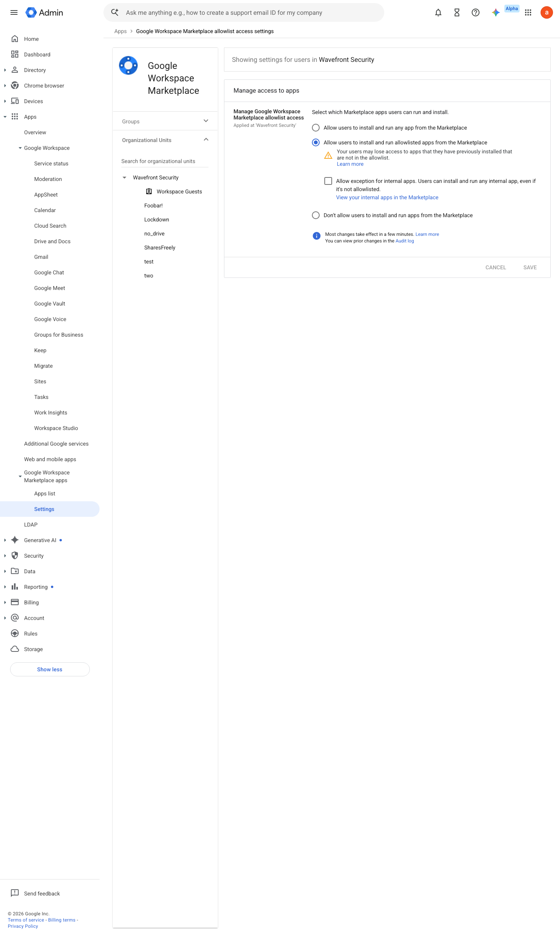Open the Audit log link
Viewport: 560px width, 934px height.
404,241
